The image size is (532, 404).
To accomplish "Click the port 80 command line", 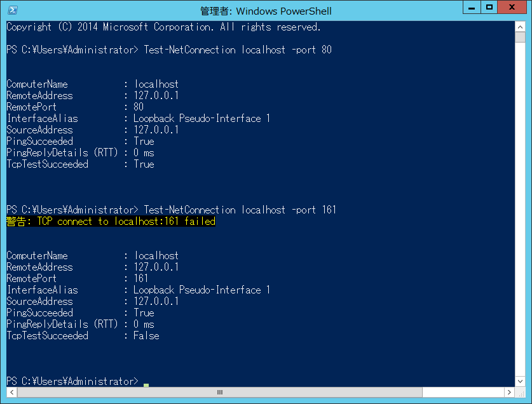I will point(169,50).
